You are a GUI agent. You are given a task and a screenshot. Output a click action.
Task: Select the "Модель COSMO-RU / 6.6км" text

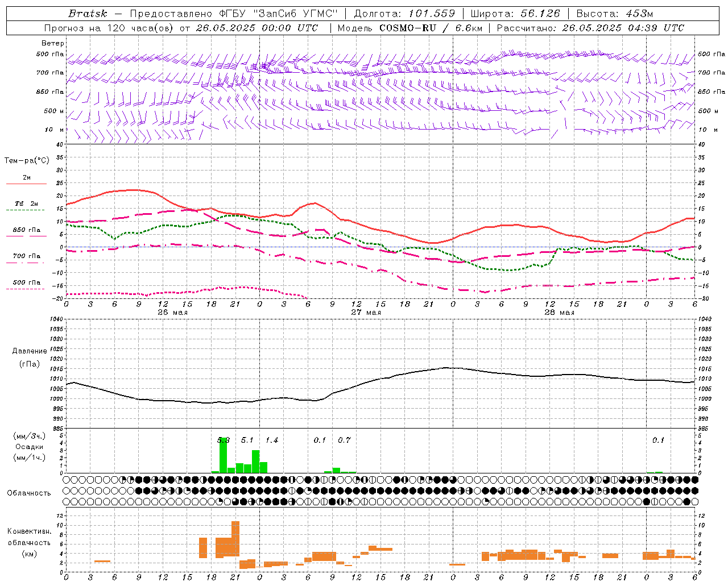[x=410, y=28]
